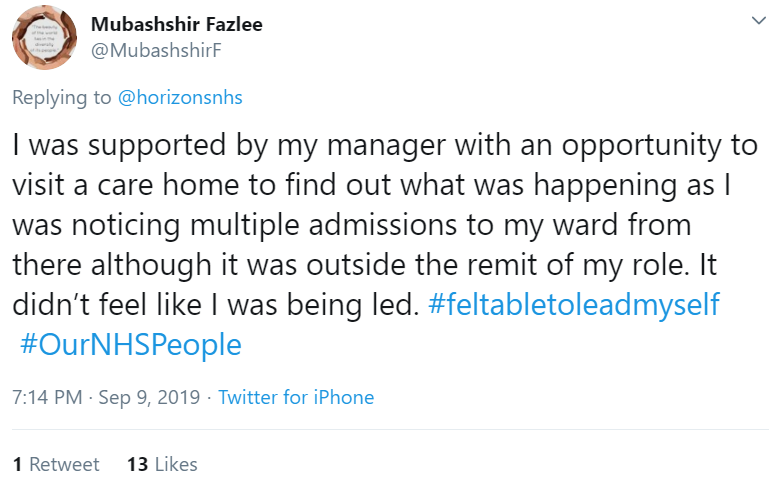The width and height of the screenshot is (784, 485).
Task: Open Mubashshir Fazlee display name profile
Action: 176,24
